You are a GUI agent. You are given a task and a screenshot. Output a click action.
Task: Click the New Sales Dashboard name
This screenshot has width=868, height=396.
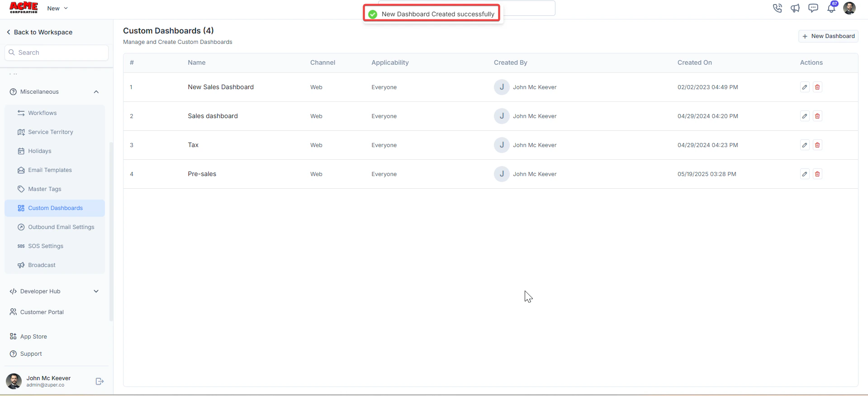coord(221,87)
